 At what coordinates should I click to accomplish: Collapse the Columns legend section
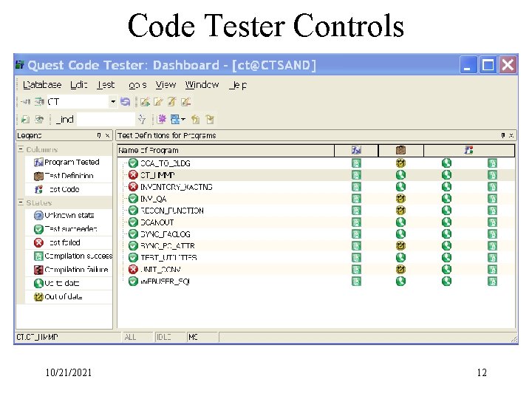[21, 149]
